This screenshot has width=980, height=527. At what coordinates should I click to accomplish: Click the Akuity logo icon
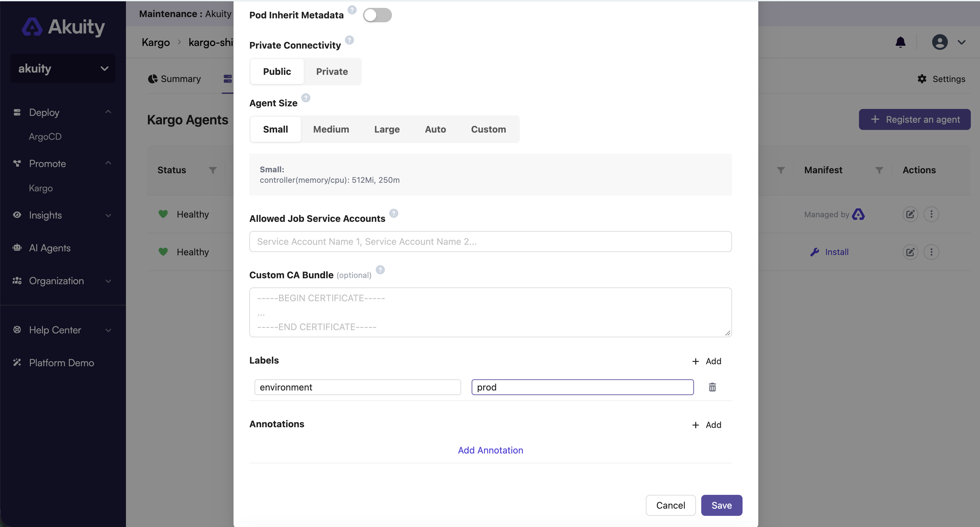[x=32, y=27]
